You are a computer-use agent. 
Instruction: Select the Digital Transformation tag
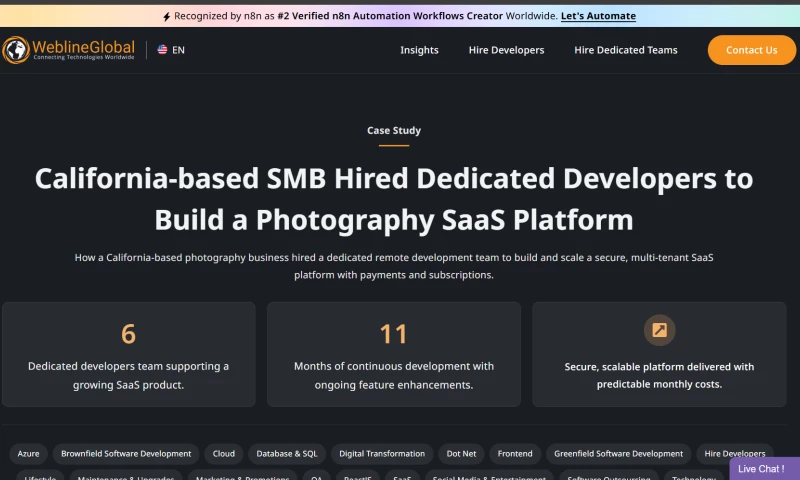pos(382,453)
